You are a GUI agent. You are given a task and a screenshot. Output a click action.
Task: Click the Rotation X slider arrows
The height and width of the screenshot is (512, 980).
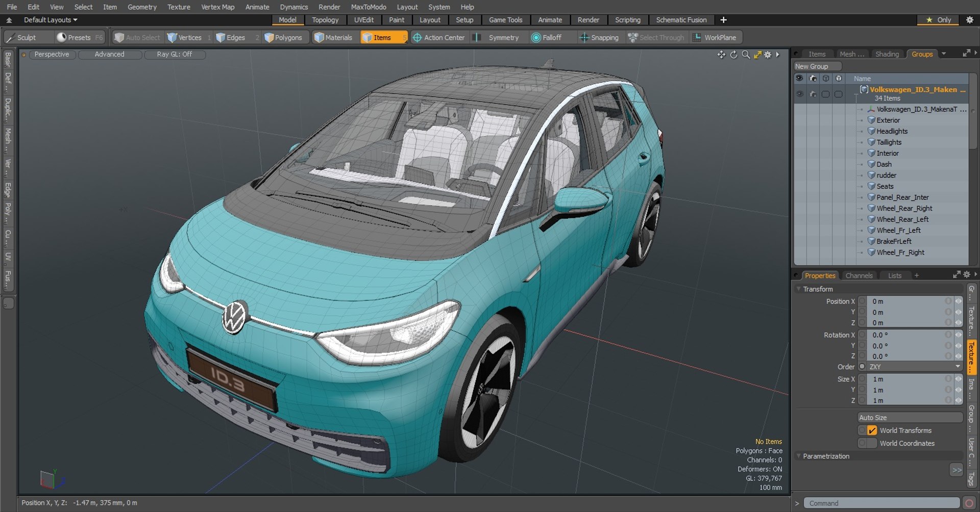click(958, 335)
